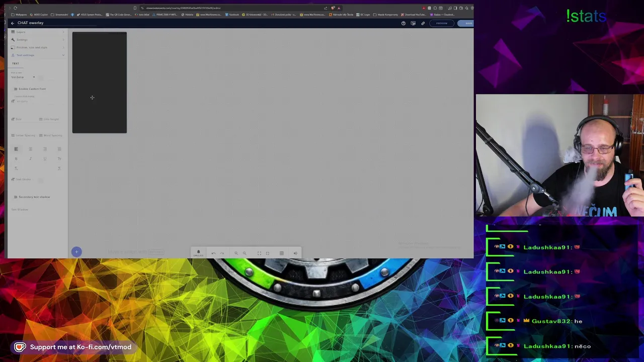Toggle text transform Tt option

(x=59, y=159)
